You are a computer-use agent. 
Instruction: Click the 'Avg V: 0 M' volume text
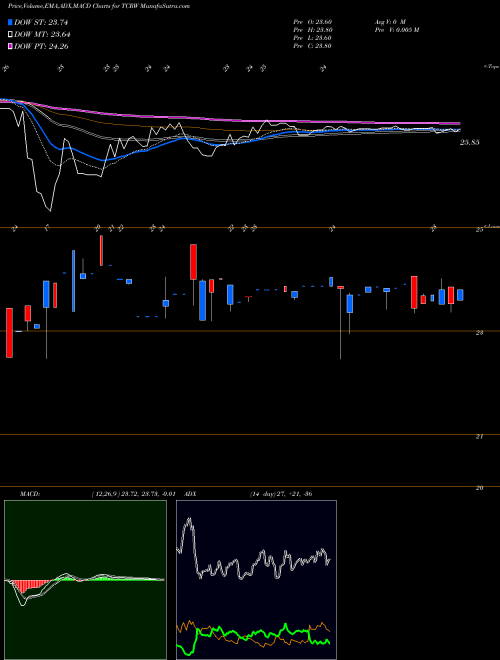pyautogui.click(x=390, y=21)
